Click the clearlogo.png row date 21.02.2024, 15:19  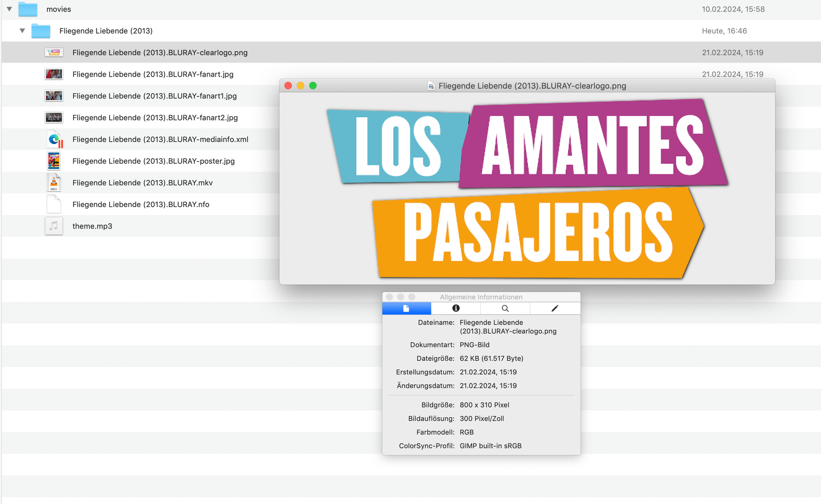732,53
